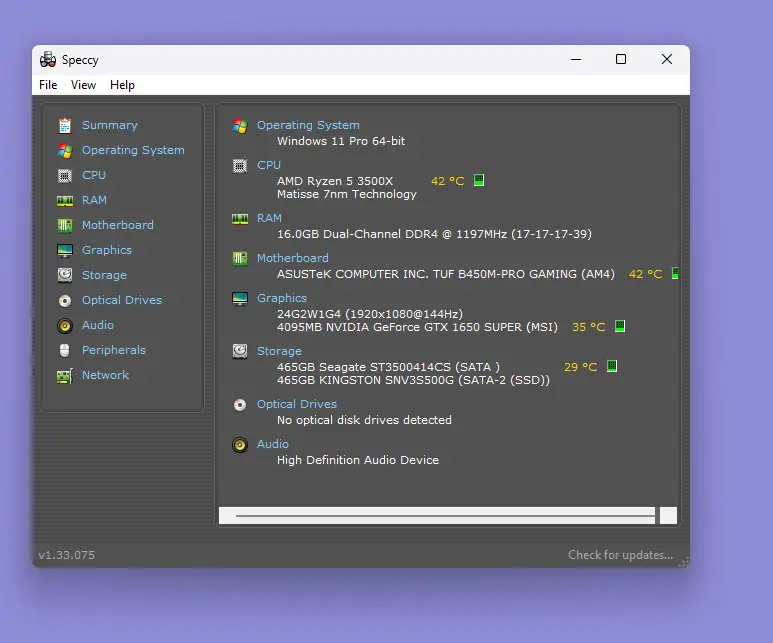The height and width of the screenshot is (643, 773).
Task: Click High Definition Audio Device text
Action: (357, 460)
